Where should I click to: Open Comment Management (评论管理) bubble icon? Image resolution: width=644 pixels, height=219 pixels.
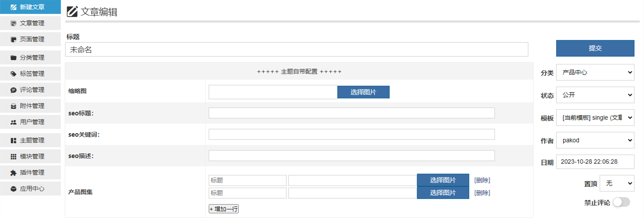coord(13,90)
